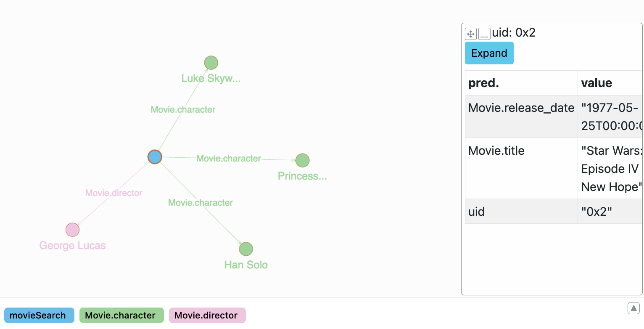Screen dimensions: 644x329
Task: Select the Luke Skywalker node
Action: click(x=211, y=62)
